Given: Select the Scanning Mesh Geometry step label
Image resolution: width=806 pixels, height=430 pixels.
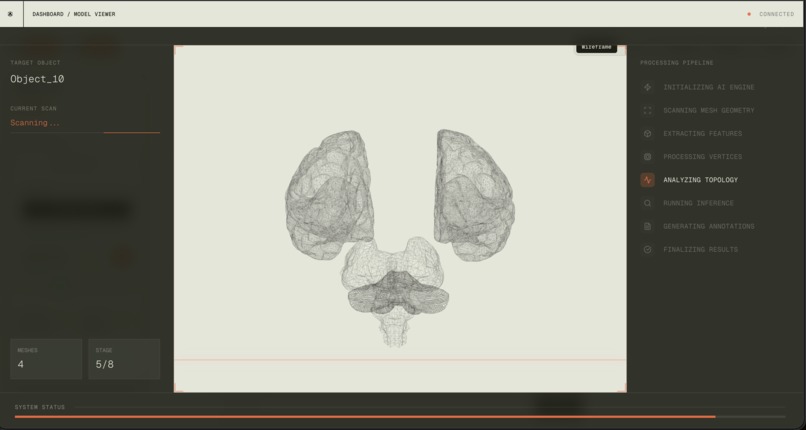Looking at the screenshot, I should click(709, 110).
